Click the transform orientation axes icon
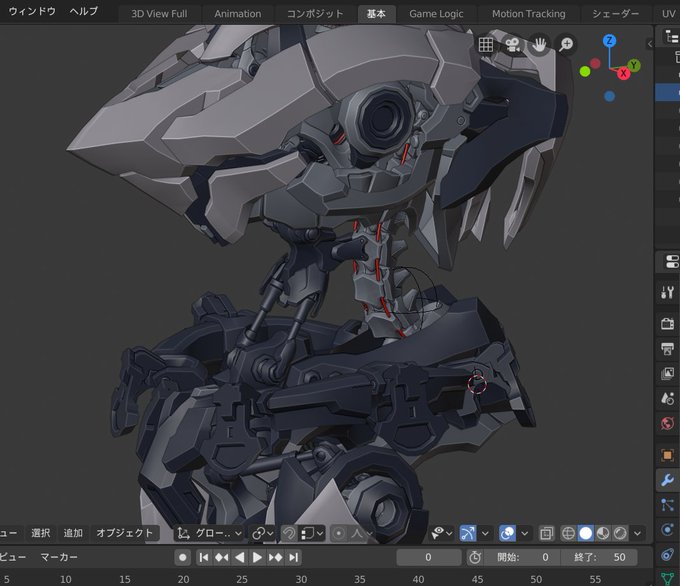This screenshot has height=586, width=680. click(x=183, y=533)
